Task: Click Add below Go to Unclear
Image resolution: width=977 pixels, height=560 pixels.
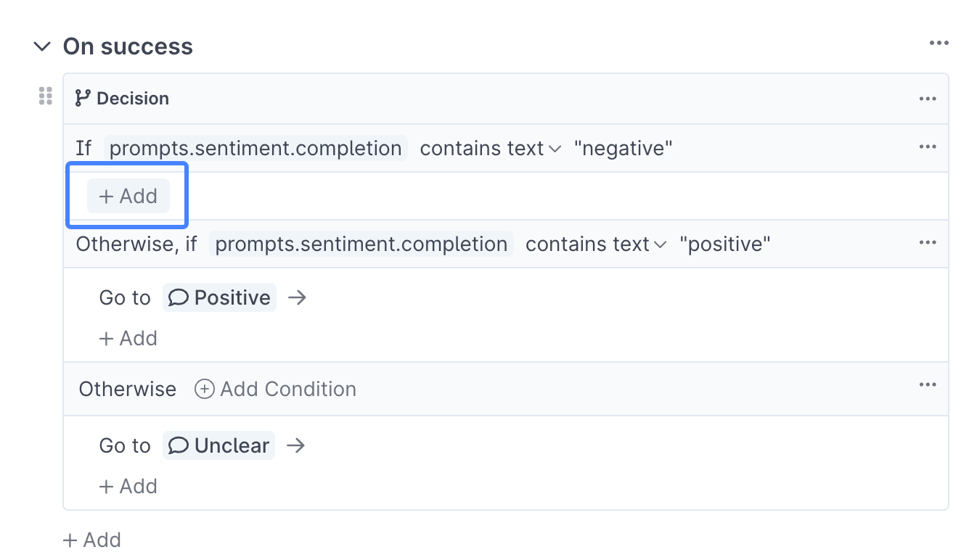Action: point(128,486)
